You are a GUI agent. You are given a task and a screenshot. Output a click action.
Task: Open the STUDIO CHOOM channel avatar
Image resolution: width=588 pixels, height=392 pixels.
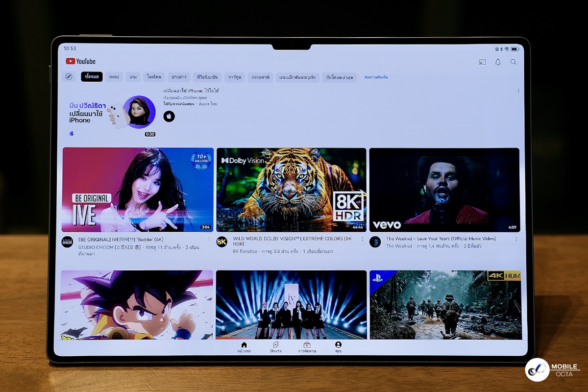tap(67, 242)
